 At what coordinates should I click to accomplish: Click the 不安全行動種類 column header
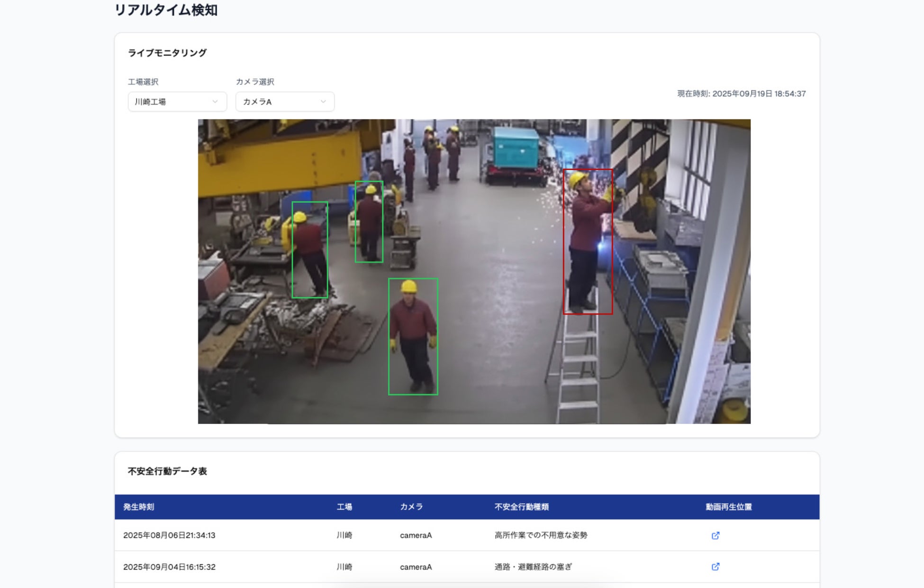click(521, 507)
